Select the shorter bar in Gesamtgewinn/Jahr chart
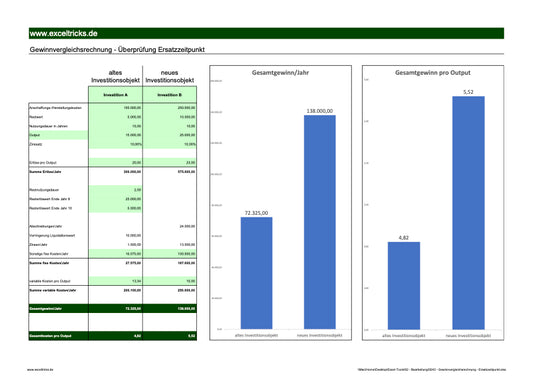The height and width of the screenshot is (377, 533). [256, 273]
